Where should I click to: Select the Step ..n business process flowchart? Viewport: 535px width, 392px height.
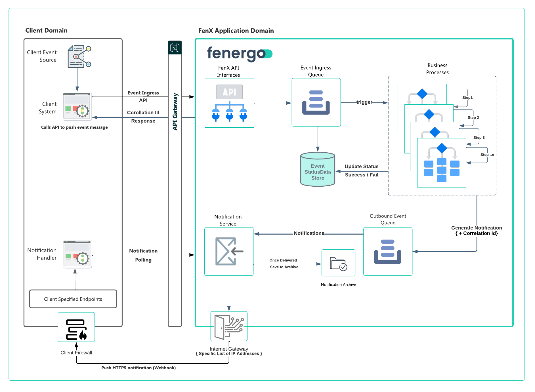(442, 163)
